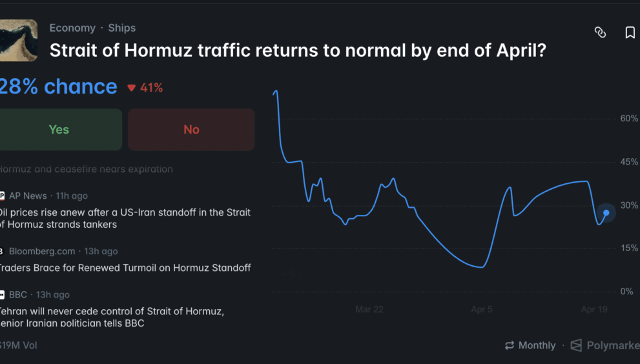640x364 pixels.
Task: Click the red down-triangle change indicator
Action: [x=132, y=88]
